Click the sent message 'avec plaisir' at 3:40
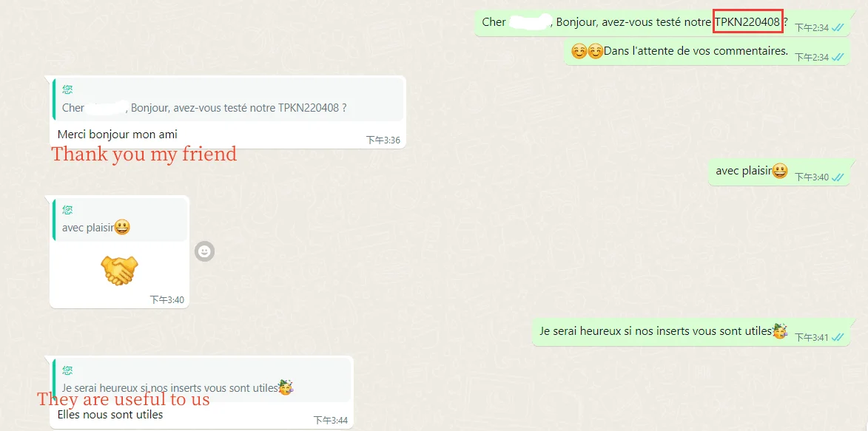Viewport: 868px width, 431px height. [x=779, y=172]
